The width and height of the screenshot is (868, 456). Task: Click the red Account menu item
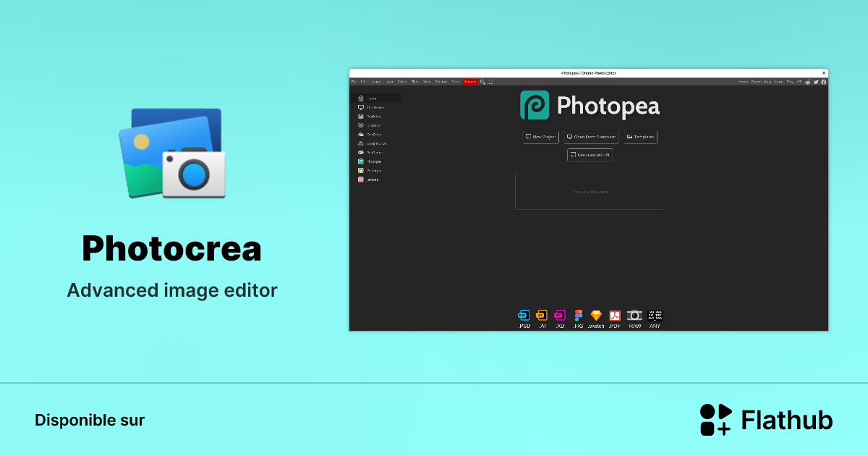point(470,82)
